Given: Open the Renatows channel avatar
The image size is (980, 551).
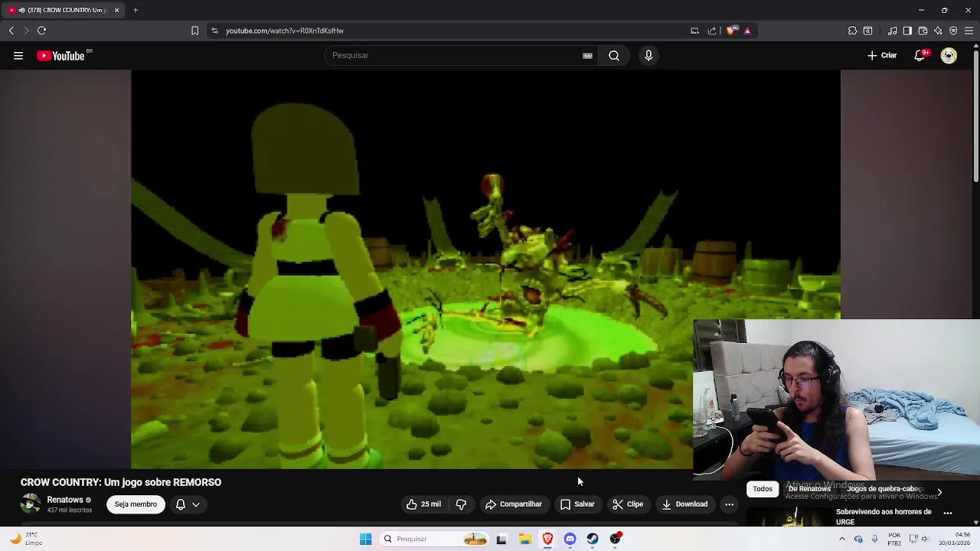Looking at the screenshot, I should 31,504.
